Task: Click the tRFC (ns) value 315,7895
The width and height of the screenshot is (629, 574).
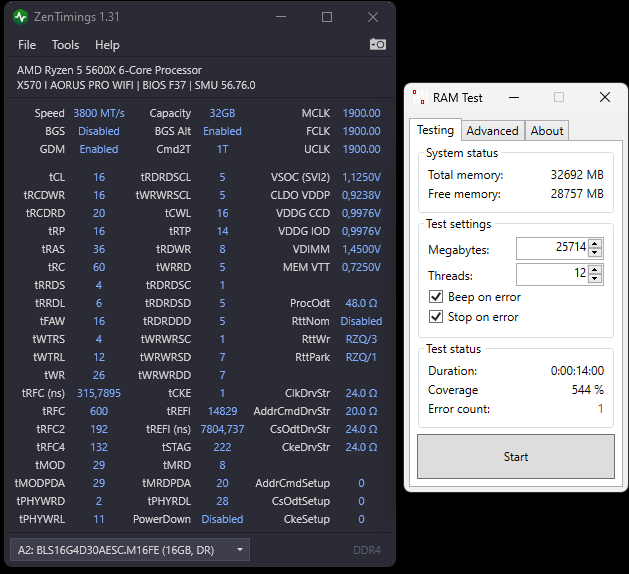Action: coord(99,393)
